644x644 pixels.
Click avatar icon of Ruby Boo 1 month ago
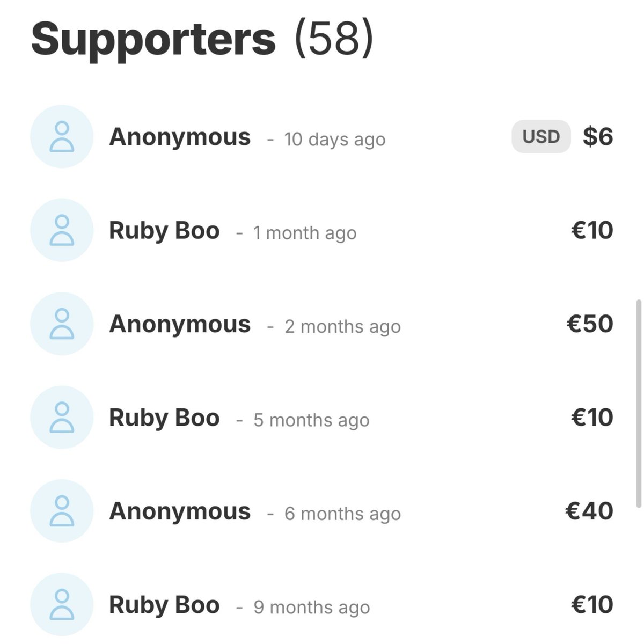62,230
